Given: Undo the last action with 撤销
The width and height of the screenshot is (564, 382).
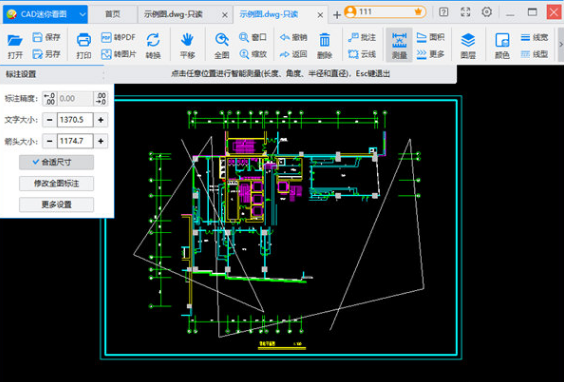Looking at the screenshot, I should click(x=293, y=37).
